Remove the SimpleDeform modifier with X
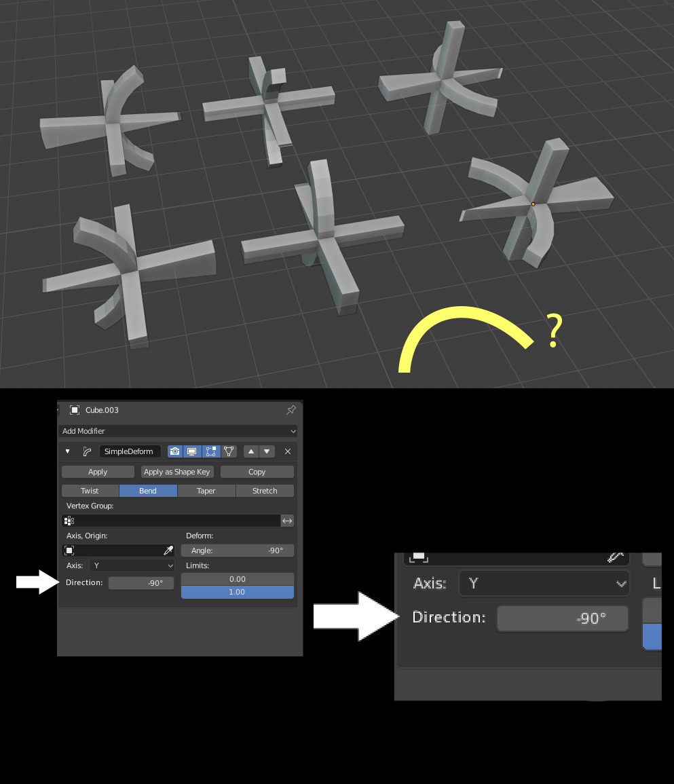Screen dimensions: 674x784 288,451
